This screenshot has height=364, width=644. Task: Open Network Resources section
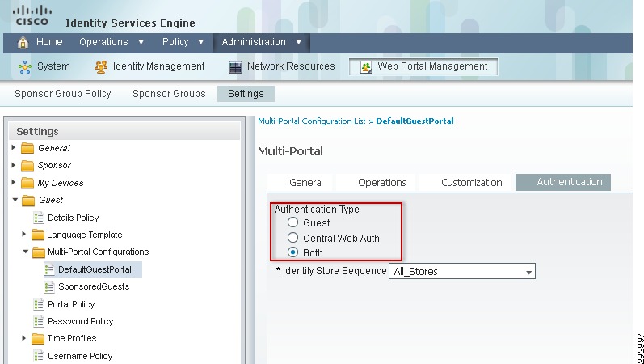pos(291,66)
